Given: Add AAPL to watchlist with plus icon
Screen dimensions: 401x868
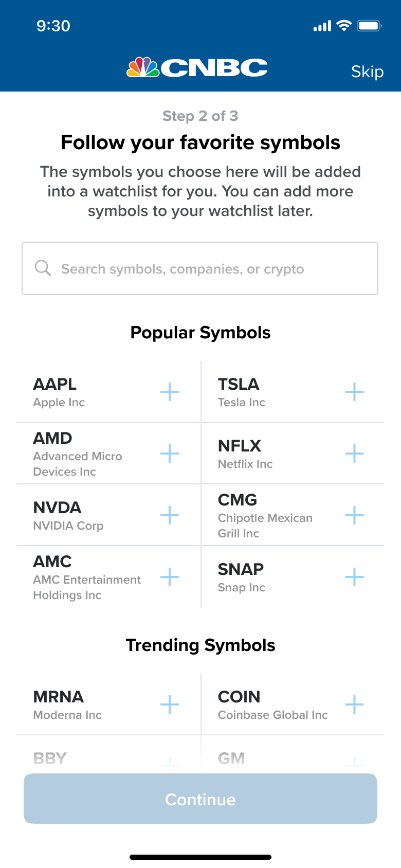Looking at the screenshot, I should [169, 392].
